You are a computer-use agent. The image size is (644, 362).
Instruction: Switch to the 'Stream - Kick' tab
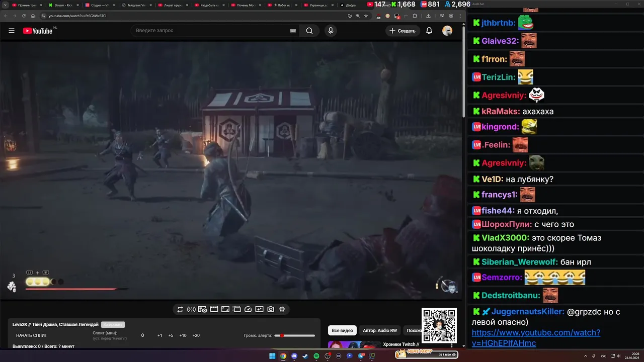tap(63, 5)
